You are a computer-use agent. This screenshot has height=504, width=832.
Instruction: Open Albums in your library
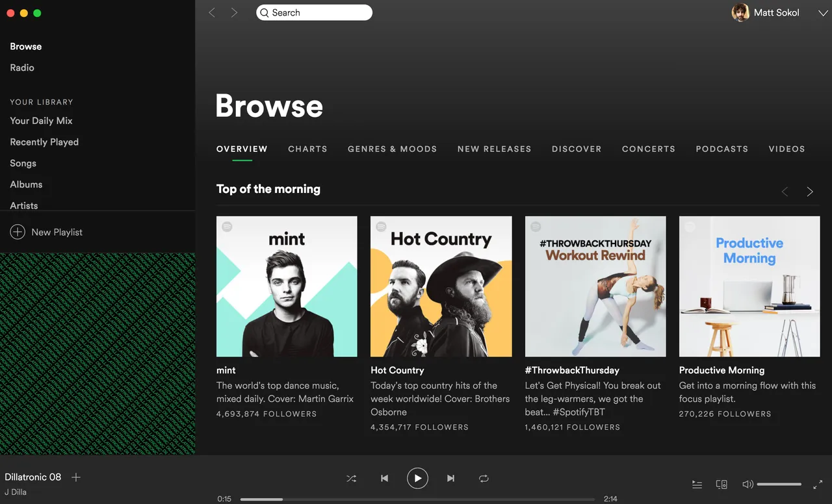pos(26,184)
